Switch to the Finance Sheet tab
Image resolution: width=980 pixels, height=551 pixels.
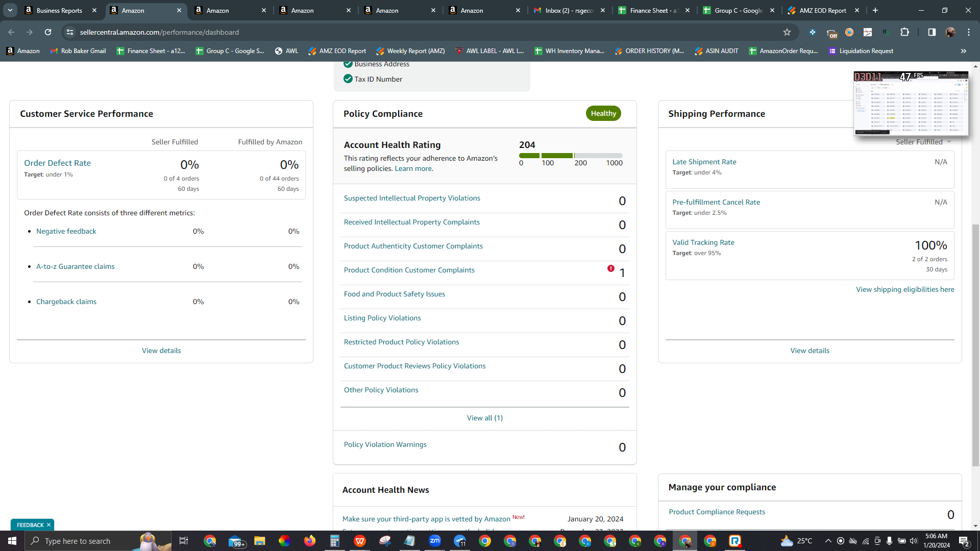point(653,10)
